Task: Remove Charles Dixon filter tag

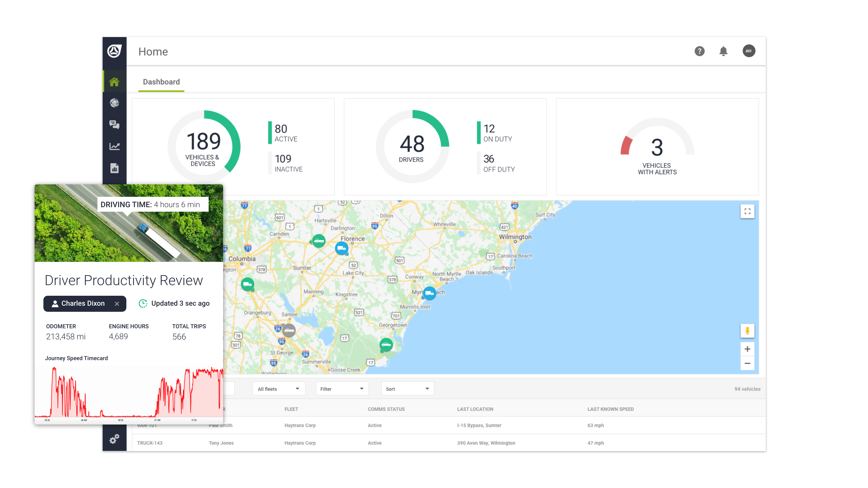Action: [x=118, y=304]
